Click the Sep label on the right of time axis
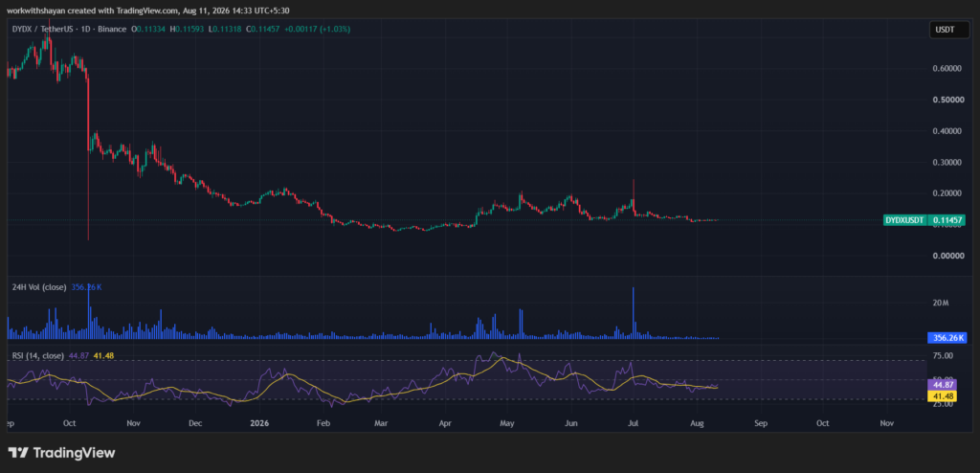The image size is (980, 473). (761, 423)
